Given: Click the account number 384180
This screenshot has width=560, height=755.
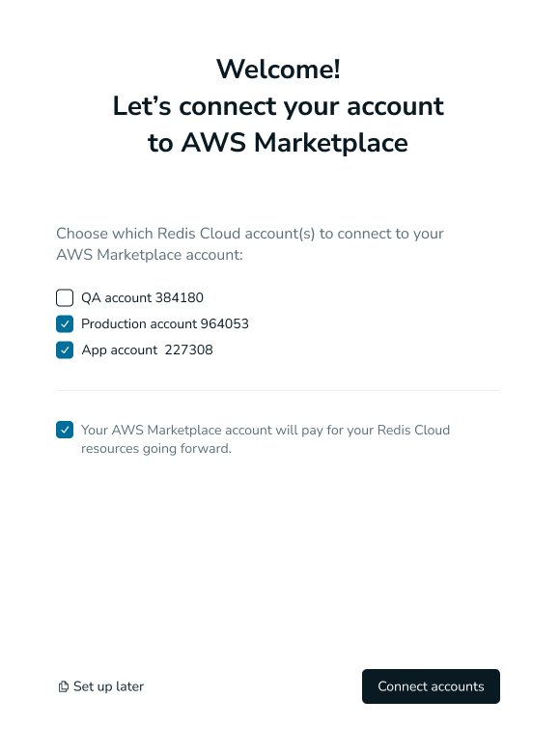Looking at the screenshot, I should (180, 297).
